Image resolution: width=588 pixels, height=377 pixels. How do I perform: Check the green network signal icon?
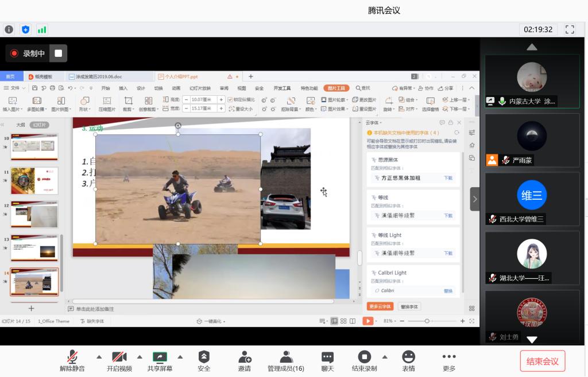point(42,29)
